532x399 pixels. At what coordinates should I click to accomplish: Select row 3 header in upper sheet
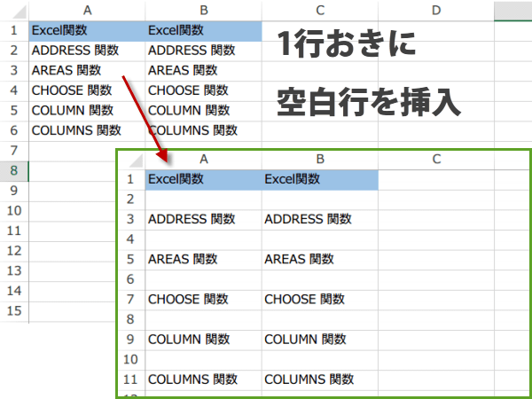[x=14, y=71]
